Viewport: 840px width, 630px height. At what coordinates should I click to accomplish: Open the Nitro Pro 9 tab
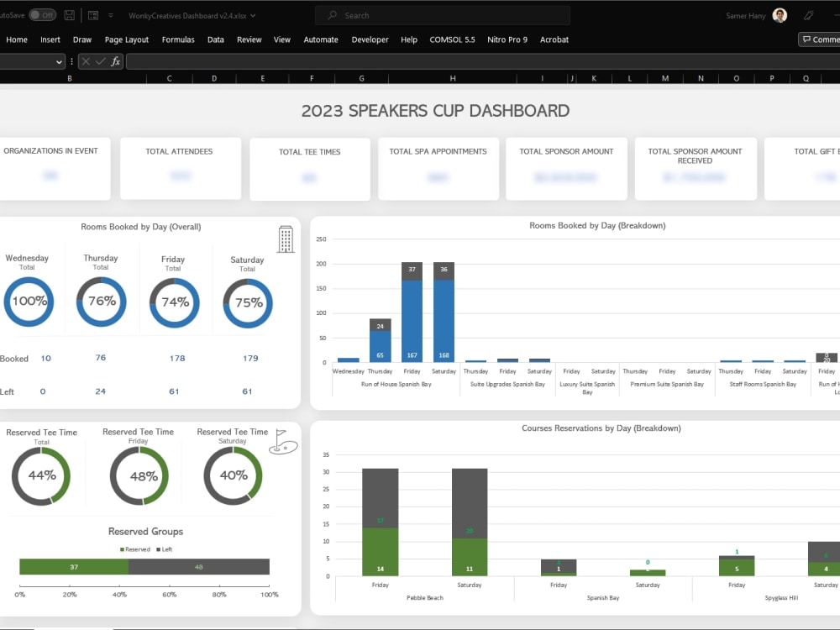pos(507,39)
